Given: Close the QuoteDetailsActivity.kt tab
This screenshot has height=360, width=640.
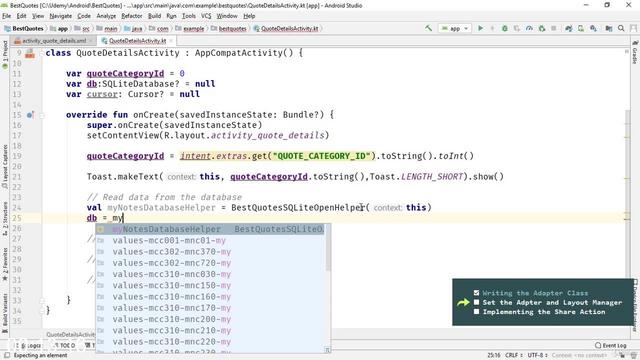Looking at the screenshot, I should [171, 41].
